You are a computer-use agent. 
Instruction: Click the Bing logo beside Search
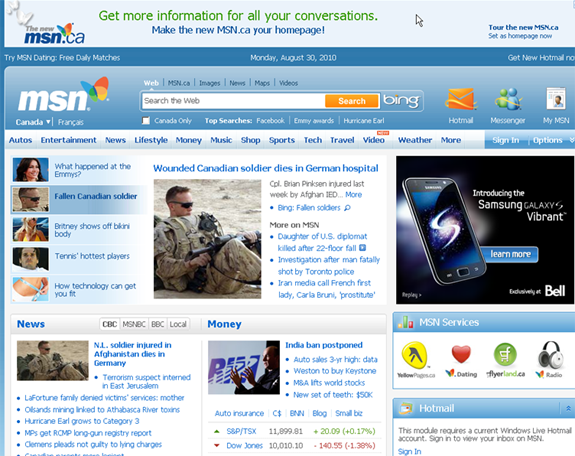tap(401, 101)
